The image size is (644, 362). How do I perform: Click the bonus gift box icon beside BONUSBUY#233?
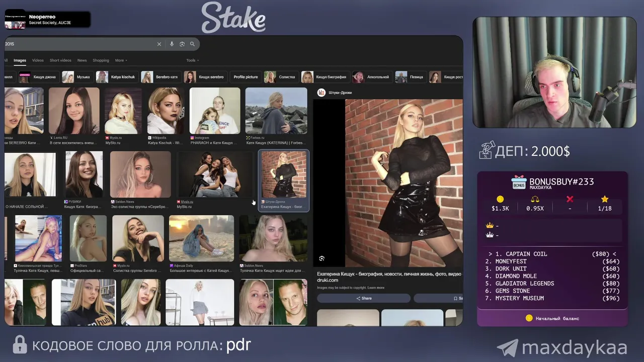[519, 183]
